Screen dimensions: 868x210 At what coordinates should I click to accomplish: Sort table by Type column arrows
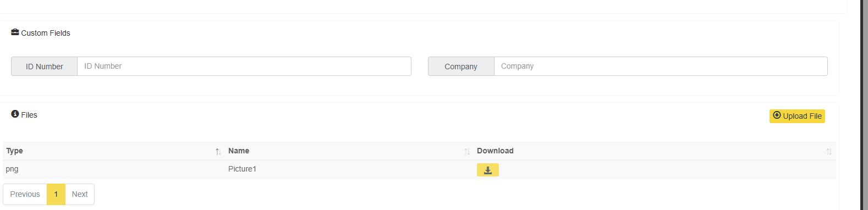click(x=218, y=151)
